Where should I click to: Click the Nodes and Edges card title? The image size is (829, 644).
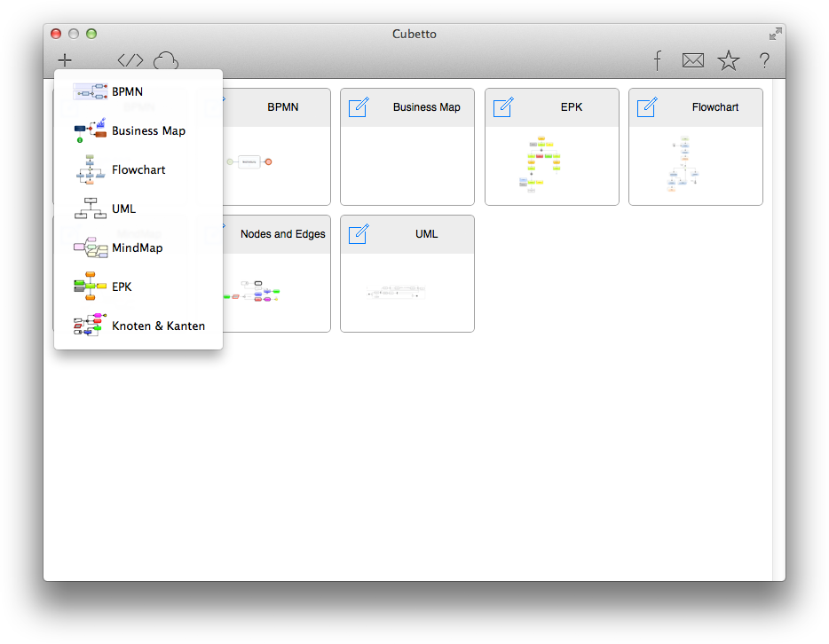point(283,234)
